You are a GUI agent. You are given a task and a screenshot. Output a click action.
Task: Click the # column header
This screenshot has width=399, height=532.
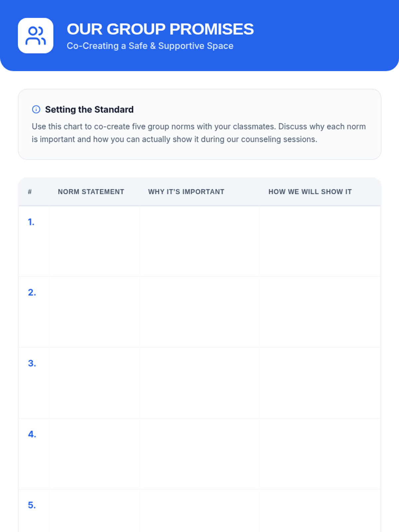30,192
